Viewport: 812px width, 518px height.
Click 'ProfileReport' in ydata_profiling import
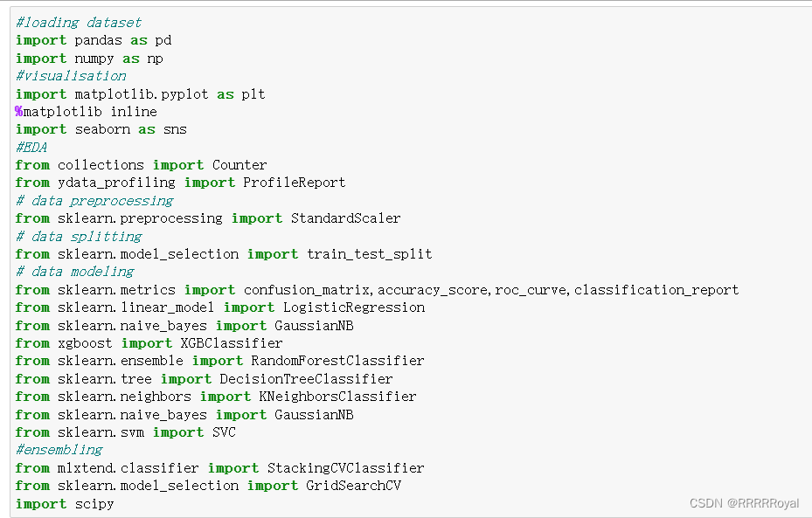click(295, 183)
